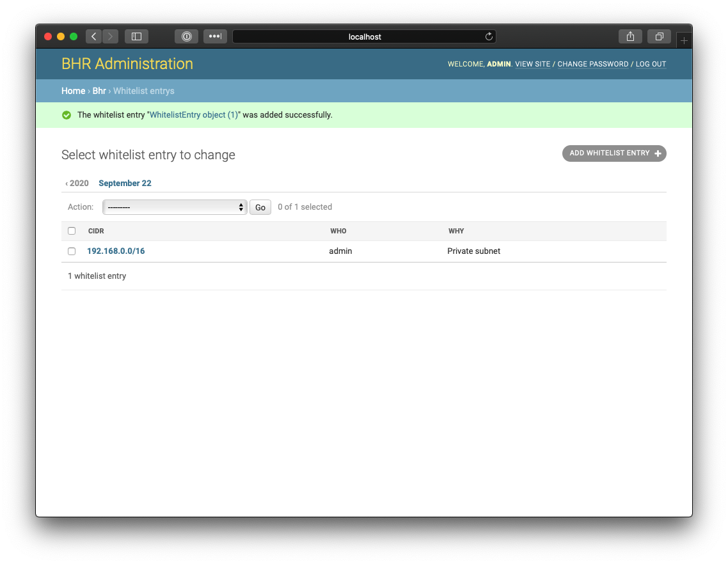Click the WHY column header
Viewport: 728px width, 564px height.
(456, 231)
